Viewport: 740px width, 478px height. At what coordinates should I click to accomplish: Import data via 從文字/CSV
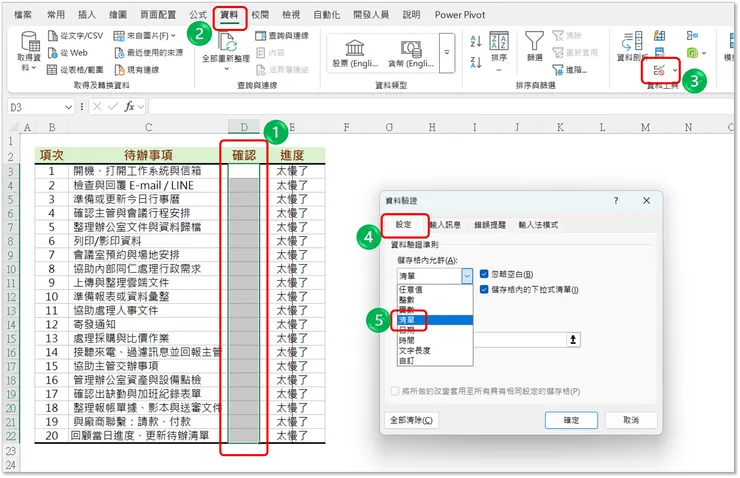76,36
